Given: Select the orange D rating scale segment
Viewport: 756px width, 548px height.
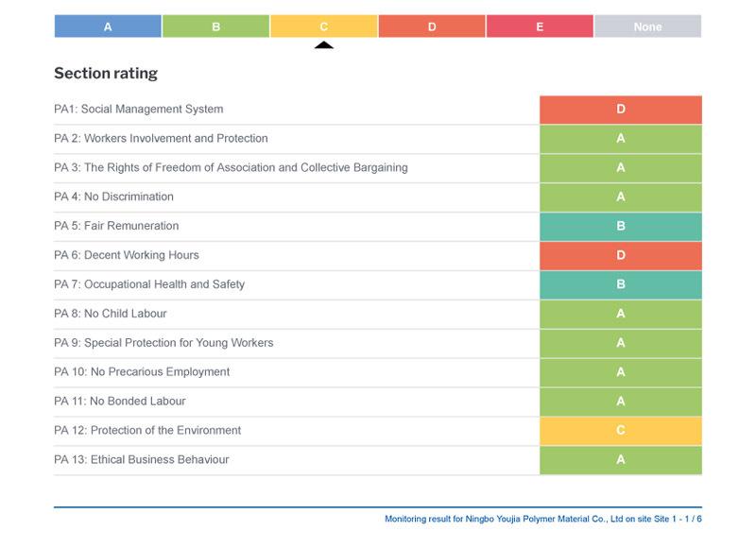Looking at the screenshot, I should 432,26.
